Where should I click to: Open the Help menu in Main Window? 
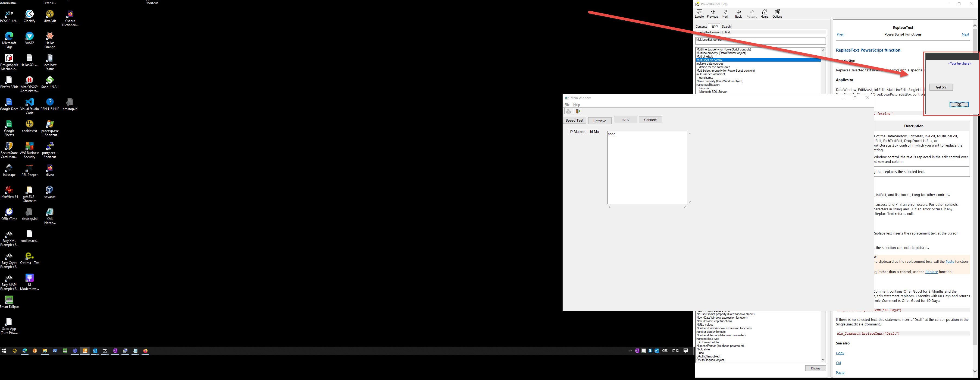(576, 105)
